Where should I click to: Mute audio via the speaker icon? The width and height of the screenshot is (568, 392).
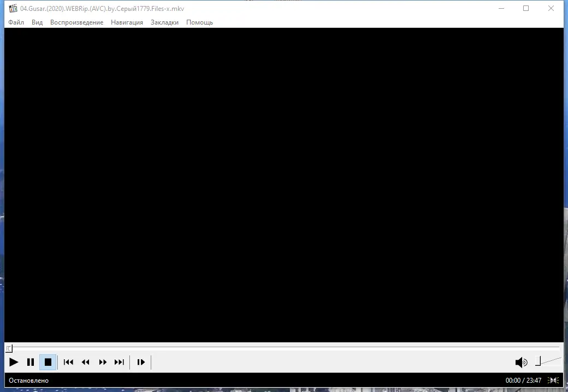click(521, 362)
